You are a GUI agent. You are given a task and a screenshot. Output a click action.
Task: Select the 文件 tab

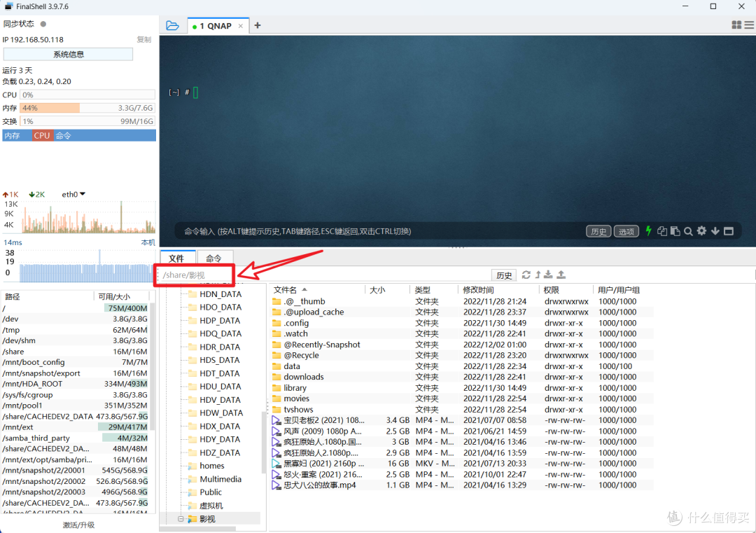coord(177,258)
